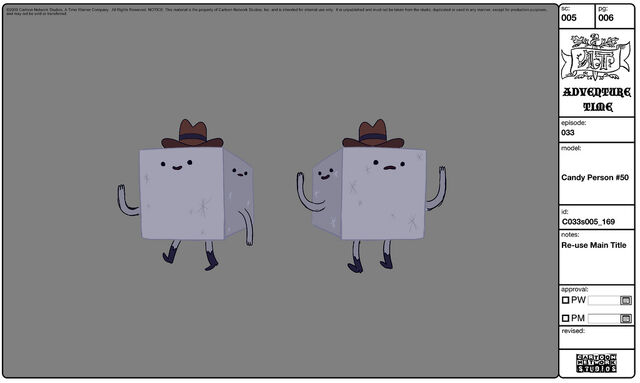This screenshot has height=383, width=640.
Task: Select the left sugar cube character
Action: [186, 195]
